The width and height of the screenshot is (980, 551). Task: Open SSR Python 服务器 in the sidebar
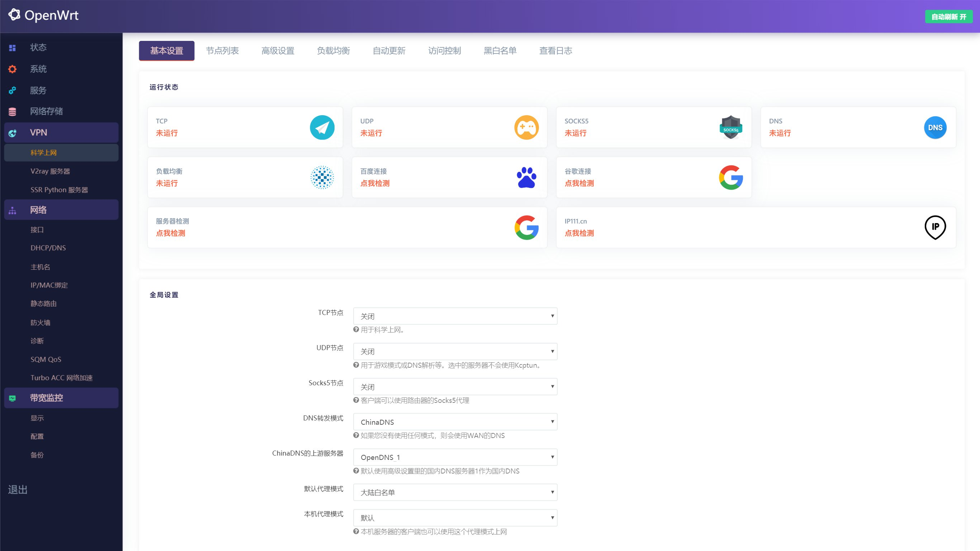pos(60,190)
